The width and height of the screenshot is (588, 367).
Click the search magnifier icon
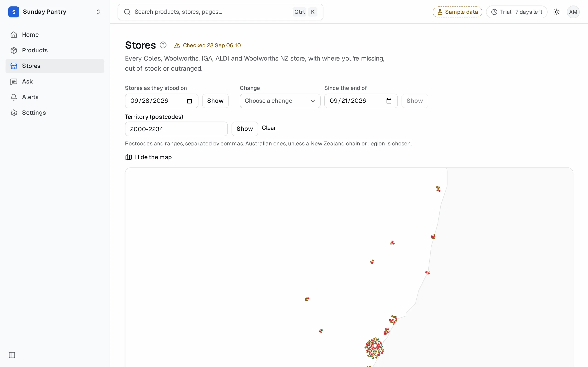[127, 12]
